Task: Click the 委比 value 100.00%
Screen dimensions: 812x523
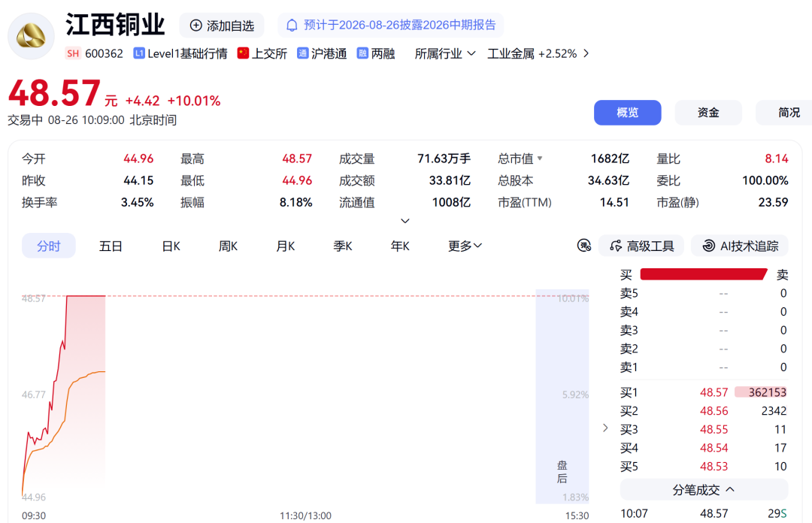Action: point(765,180)
